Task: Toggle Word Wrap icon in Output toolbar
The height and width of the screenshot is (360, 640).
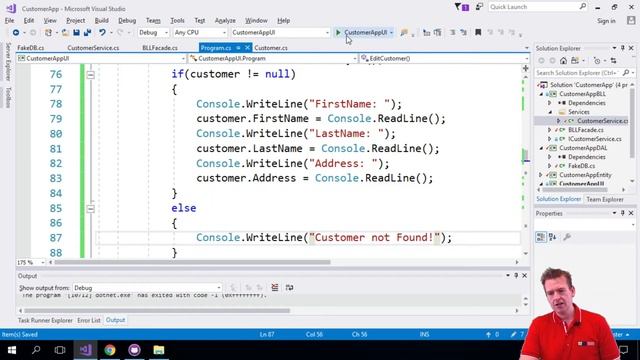Action: (289, 287)
